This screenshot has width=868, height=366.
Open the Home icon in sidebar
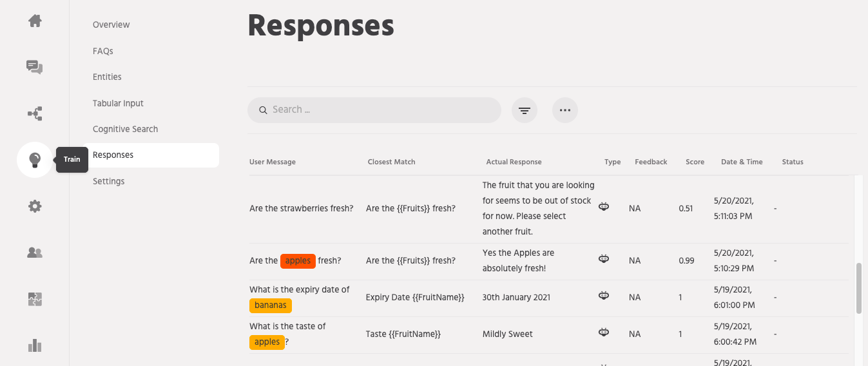(x=35, y=21)
